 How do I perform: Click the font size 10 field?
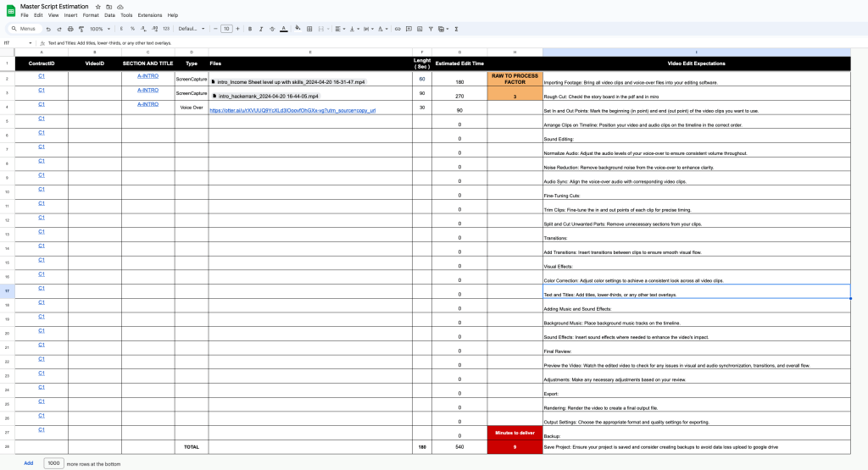pyautogui.click(x=226, y=29)
